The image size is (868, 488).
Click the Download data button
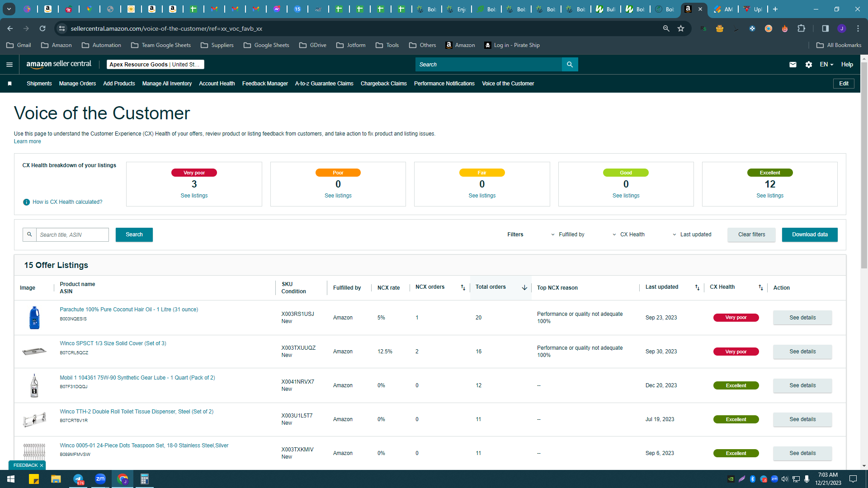pyautogui.click(x=810, y=235)
